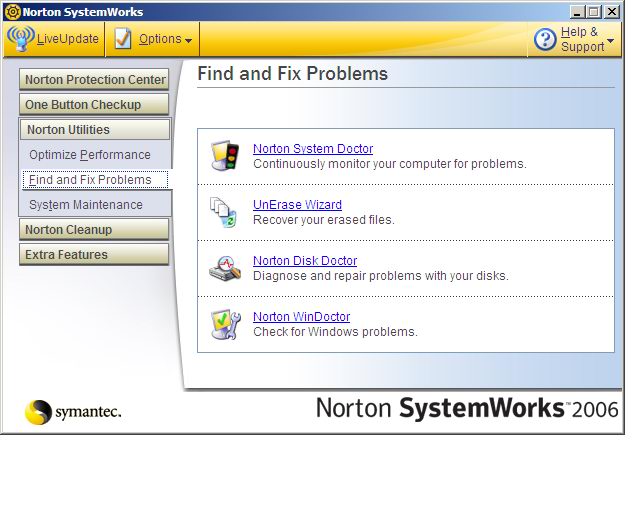Click the Help & Support question mark icon
Image resolution: width=640 pixels, height=512 pixels.
coord(545,40)
